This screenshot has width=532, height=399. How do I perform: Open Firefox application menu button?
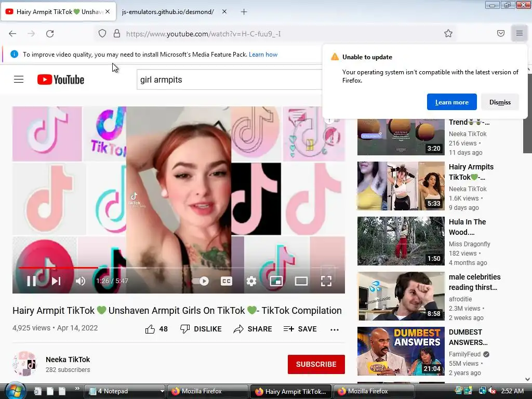coord(519,33)
